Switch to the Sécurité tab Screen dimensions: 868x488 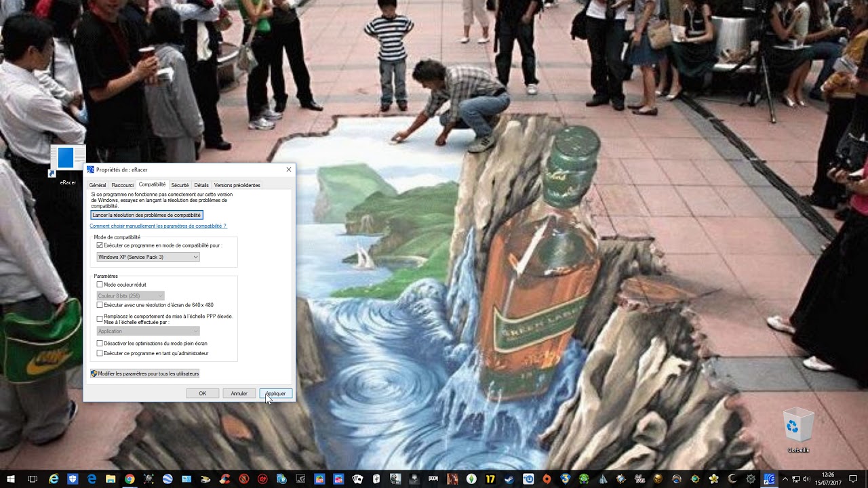coord(180,185)
